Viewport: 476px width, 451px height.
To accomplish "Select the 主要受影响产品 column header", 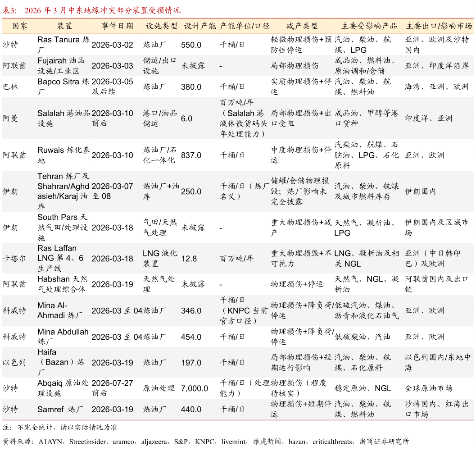I will (369, 26).
